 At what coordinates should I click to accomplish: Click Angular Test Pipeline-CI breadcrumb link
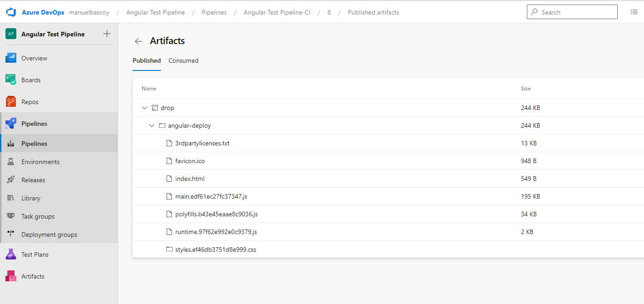coord(277,12)
